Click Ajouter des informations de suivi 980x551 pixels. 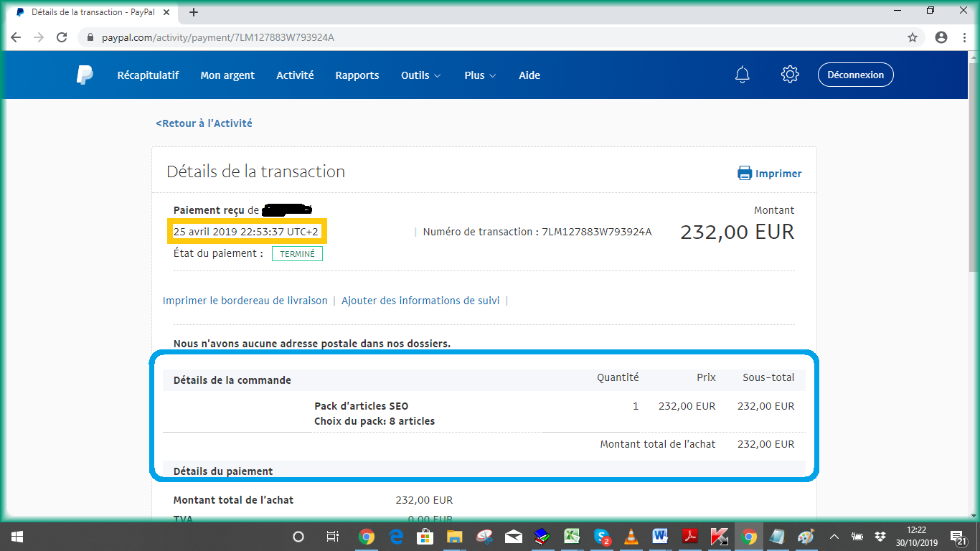tap(420, 301)
